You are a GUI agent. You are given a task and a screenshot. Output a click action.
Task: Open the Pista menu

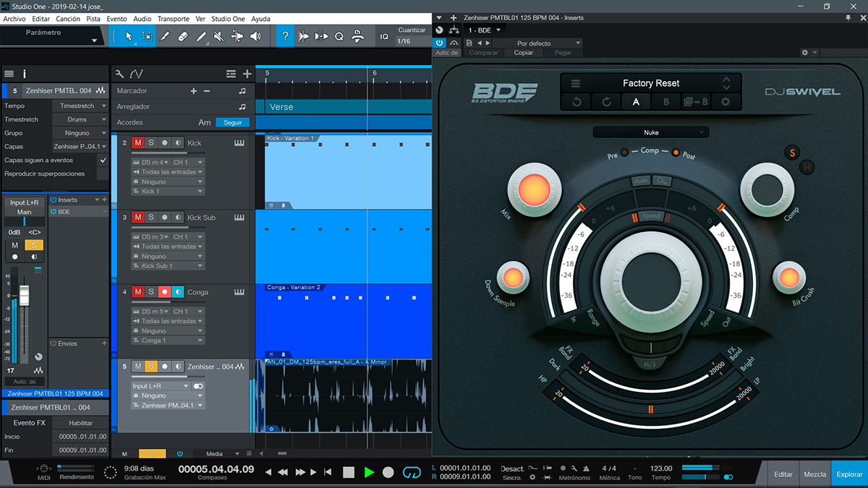click(x=93, y=19)
